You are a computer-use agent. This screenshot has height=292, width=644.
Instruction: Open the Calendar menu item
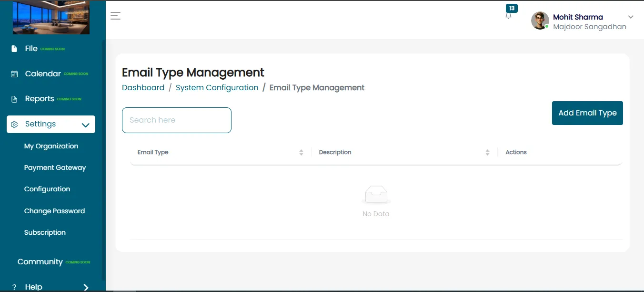(43, 73)
